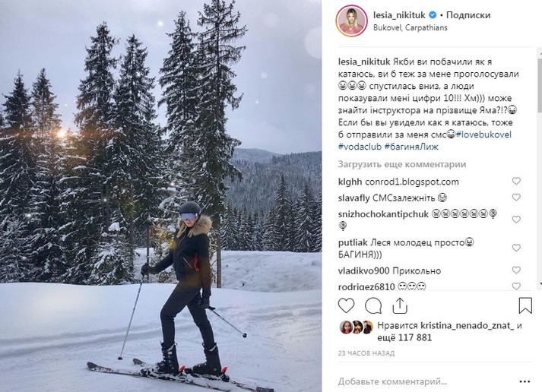Image resolution: width=542 pixels, height=392 pixels.
Task: Open the #lovebukovel hashtag
Action: 485,134
